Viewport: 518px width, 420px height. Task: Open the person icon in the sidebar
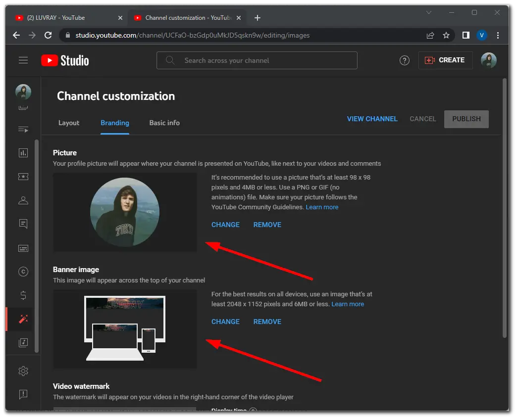(x=23, y=200)
